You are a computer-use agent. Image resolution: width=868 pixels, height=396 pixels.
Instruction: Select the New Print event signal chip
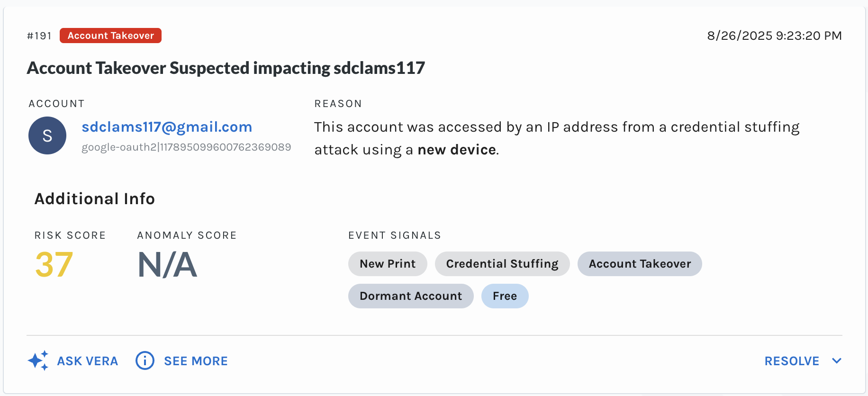(388, 264)
